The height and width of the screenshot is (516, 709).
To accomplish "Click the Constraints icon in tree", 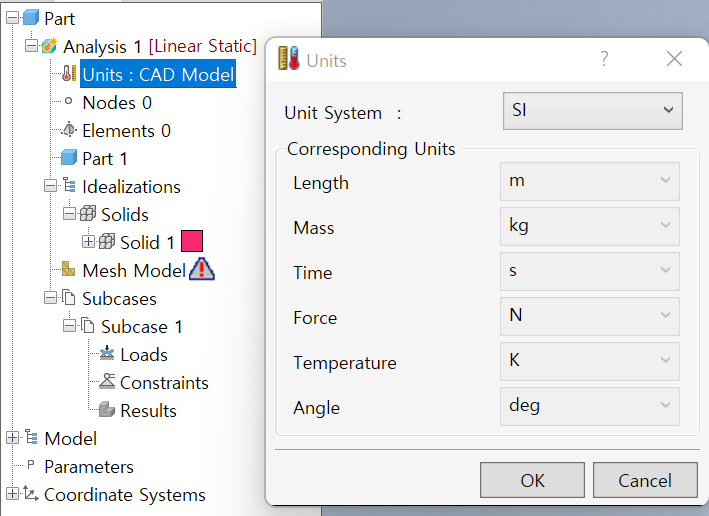I will coord(107,382).
